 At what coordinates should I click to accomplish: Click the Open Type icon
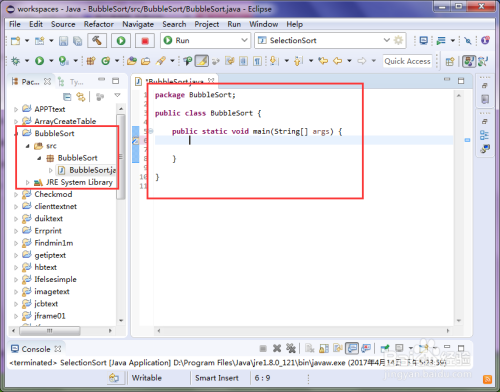click(132, 61)
